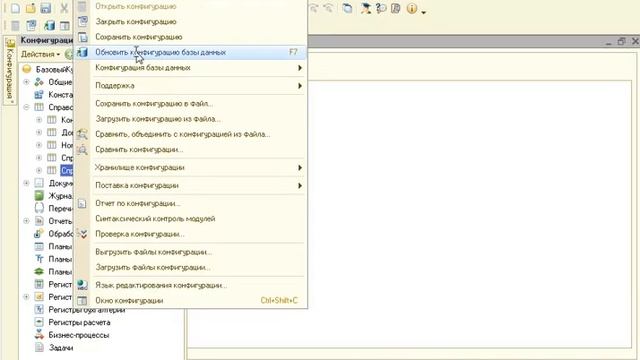The width and height of the screenshot is (640, 360).
Task: Choose 'Отчет по конфигурации...' menu item
Action: [190, 203]
